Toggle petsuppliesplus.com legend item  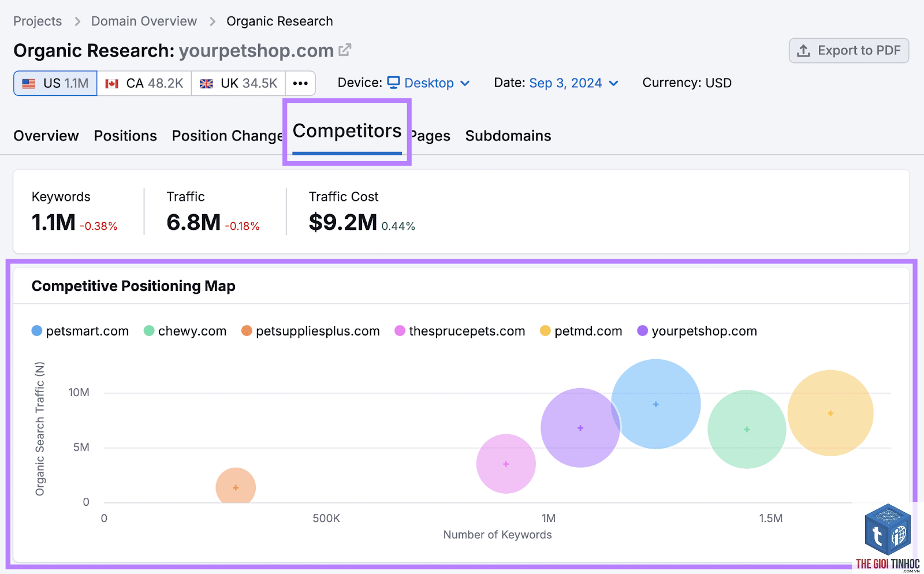tap(311, 331)
